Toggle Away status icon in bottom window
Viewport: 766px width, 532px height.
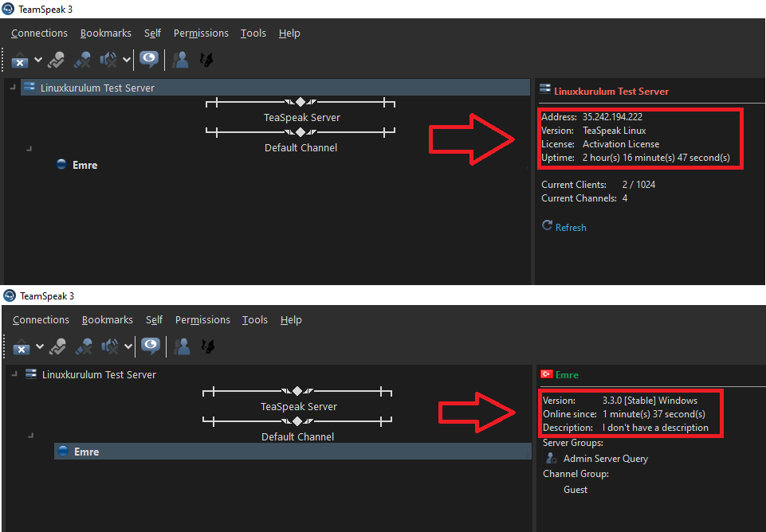[57, 346]
